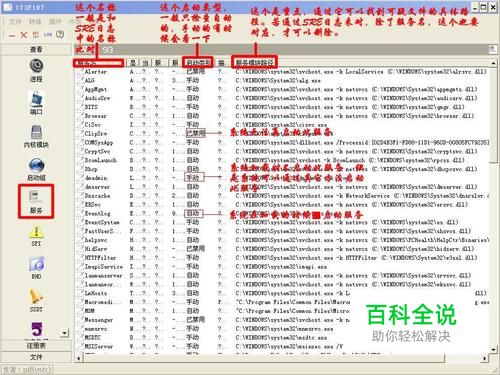The width and height of the screenshot is (500, 375).
Task: Switch to the 文件 tab at sidebar bottom
Action: [36, 357]
